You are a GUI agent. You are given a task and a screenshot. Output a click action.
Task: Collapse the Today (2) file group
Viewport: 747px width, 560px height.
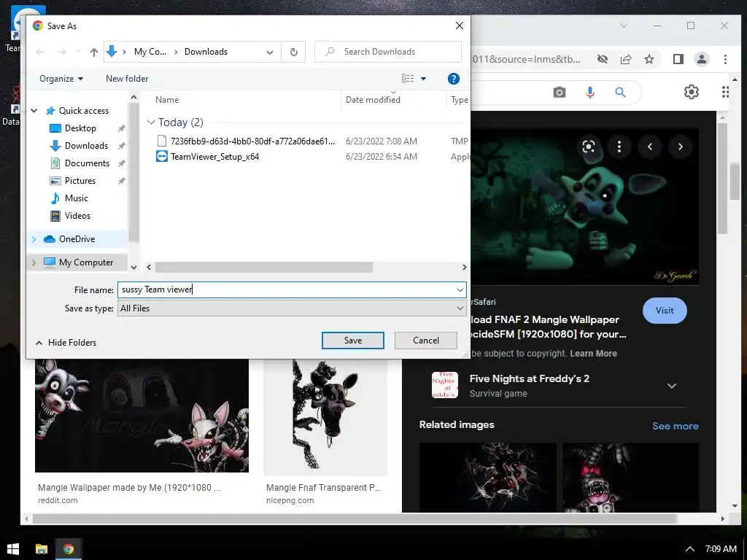[x=151, y=122]
